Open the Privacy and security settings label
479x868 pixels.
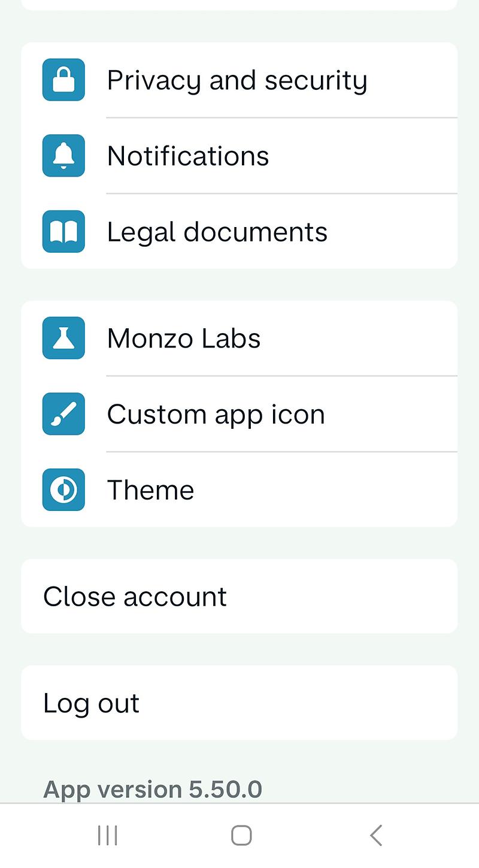237,80
